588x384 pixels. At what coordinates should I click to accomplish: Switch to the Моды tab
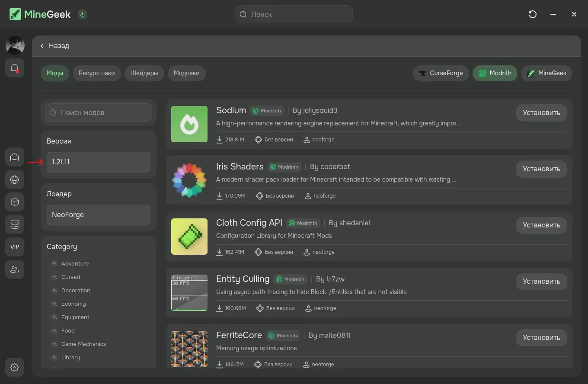tap(55, 73)
